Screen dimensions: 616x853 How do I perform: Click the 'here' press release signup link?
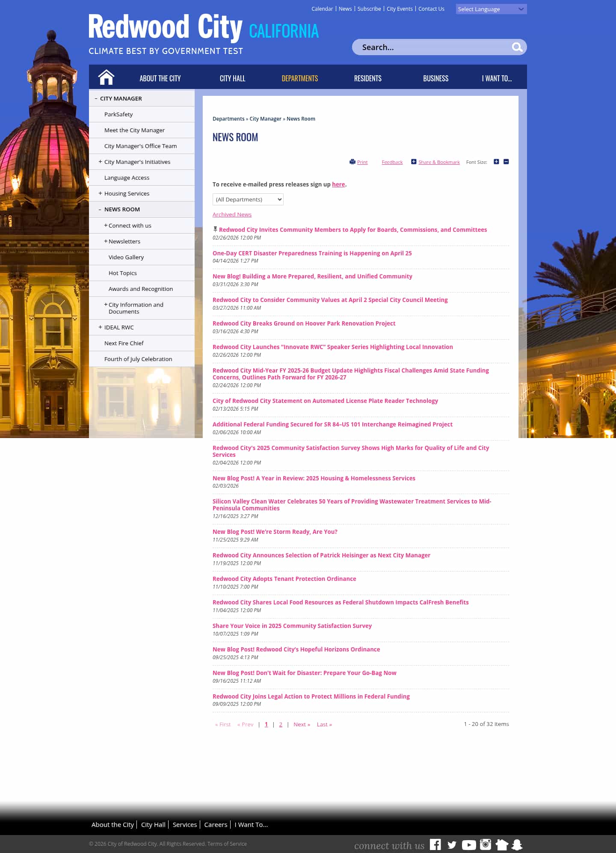pos(338,184)
